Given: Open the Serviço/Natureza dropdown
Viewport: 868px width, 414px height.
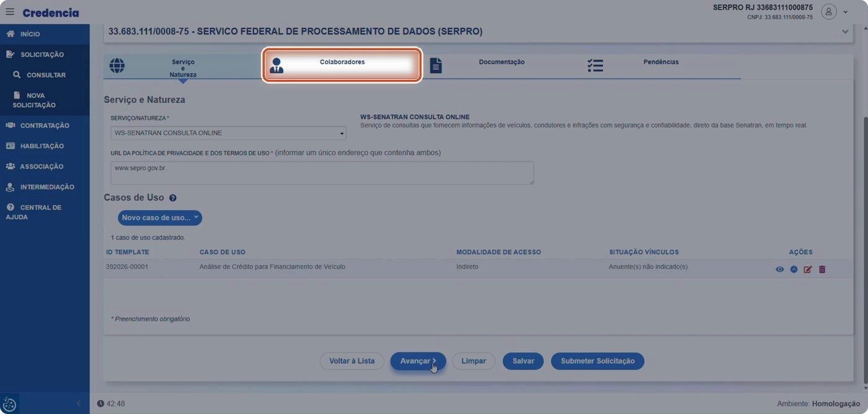Looking at the screenshot, I should coord(228,133).
